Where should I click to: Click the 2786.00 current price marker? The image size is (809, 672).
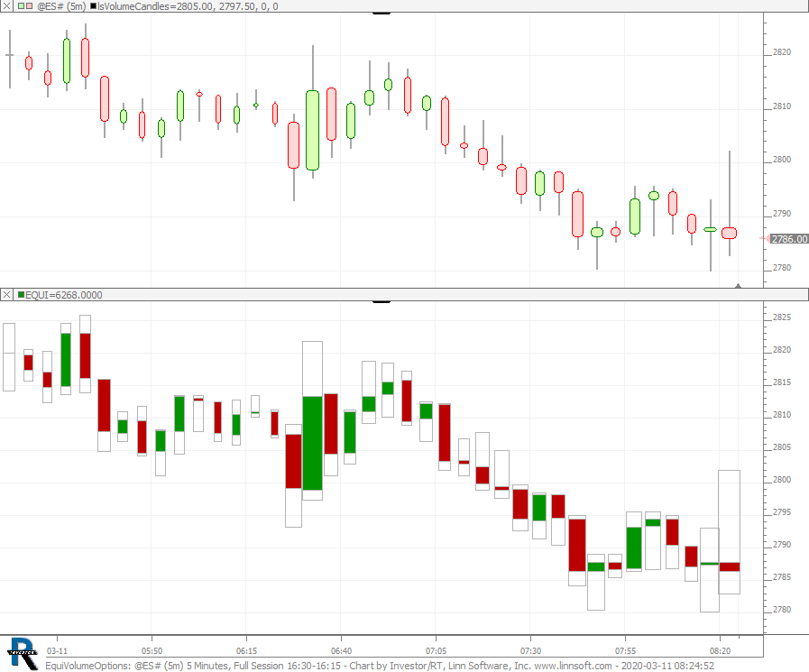click(789, 238)
